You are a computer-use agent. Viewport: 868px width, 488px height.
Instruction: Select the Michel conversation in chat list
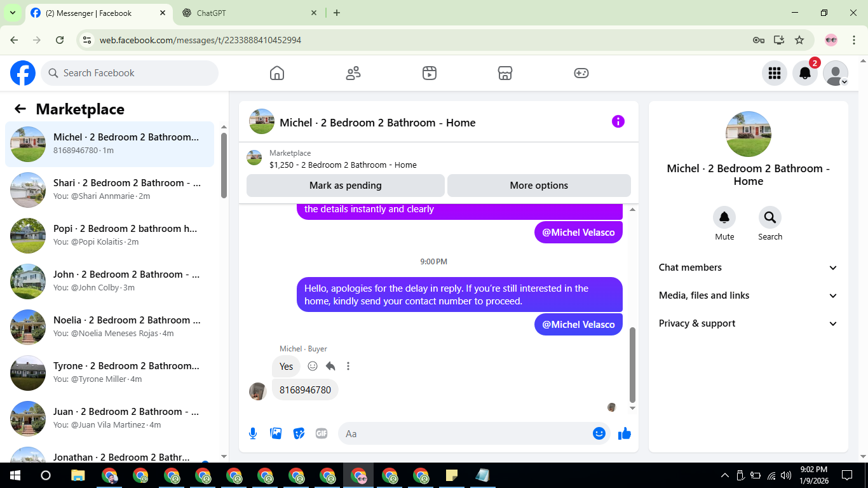pyautogui.click(x=109, y=144)
